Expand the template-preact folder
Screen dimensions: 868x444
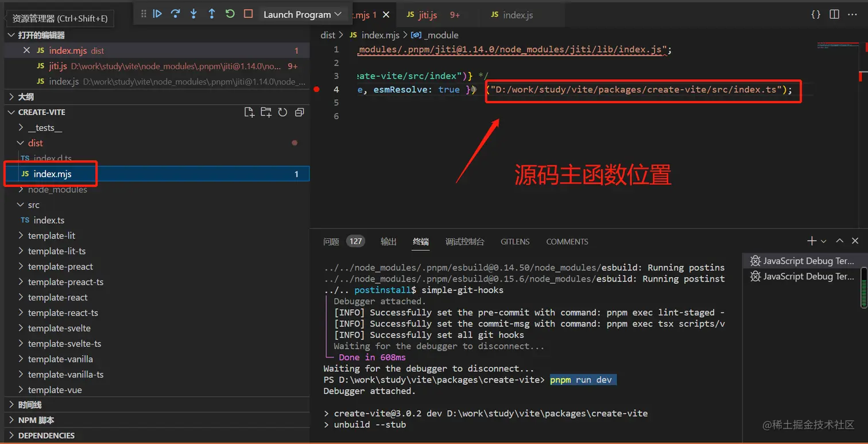157,267
